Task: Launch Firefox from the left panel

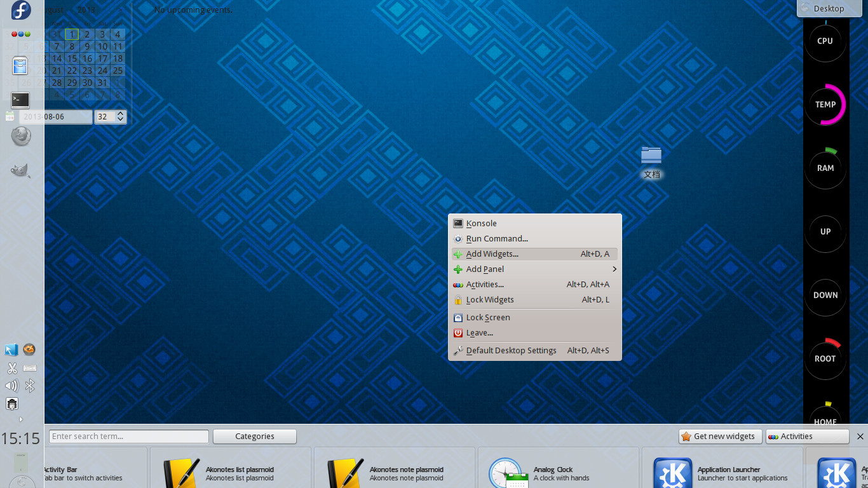Action: [21, 135]
